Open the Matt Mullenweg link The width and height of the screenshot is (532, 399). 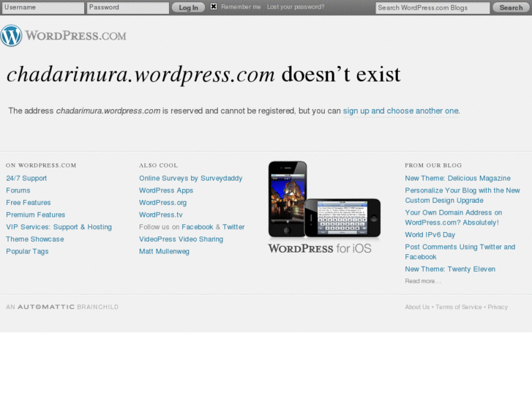coord(164,252)
